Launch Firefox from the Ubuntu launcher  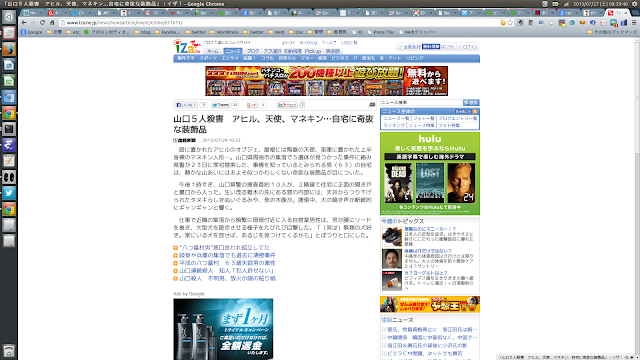(9, 49)
